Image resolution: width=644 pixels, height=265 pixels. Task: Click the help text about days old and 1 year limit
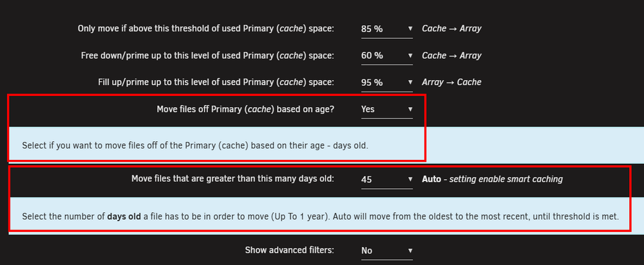tap(320, 217)
